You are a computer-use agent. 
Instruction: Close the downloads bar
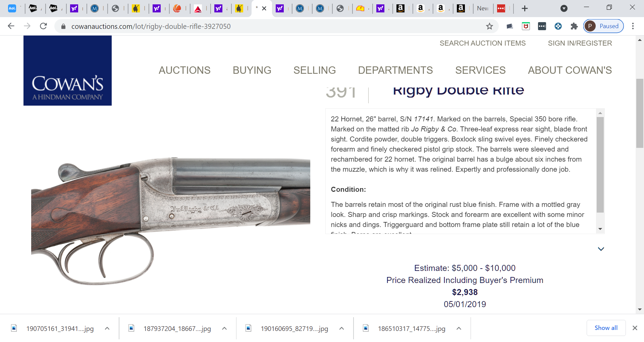[635, 328]
